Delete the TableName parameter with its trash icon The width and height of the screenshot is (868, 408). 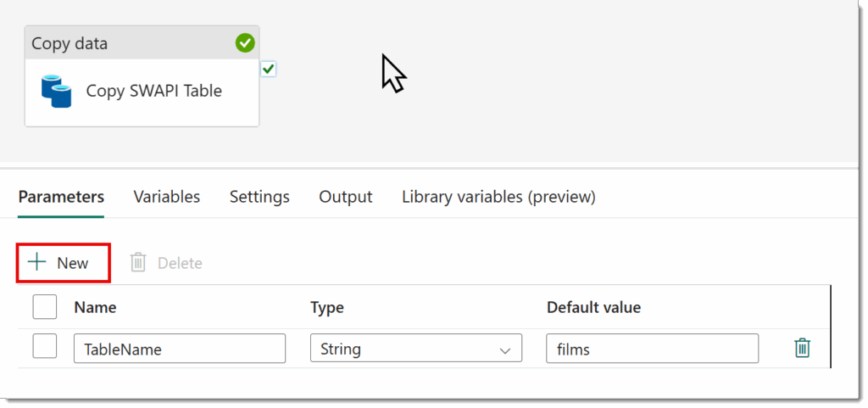click(x=802, y=348)
